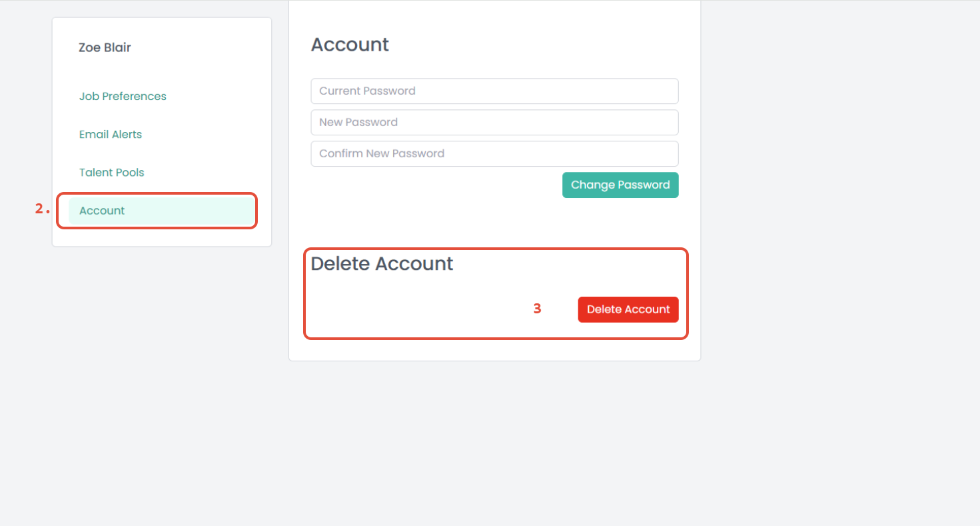Viewport: 980px width, 526px height.
Task: Click the Zoe Blair profile name
Action: click(105, 48)
